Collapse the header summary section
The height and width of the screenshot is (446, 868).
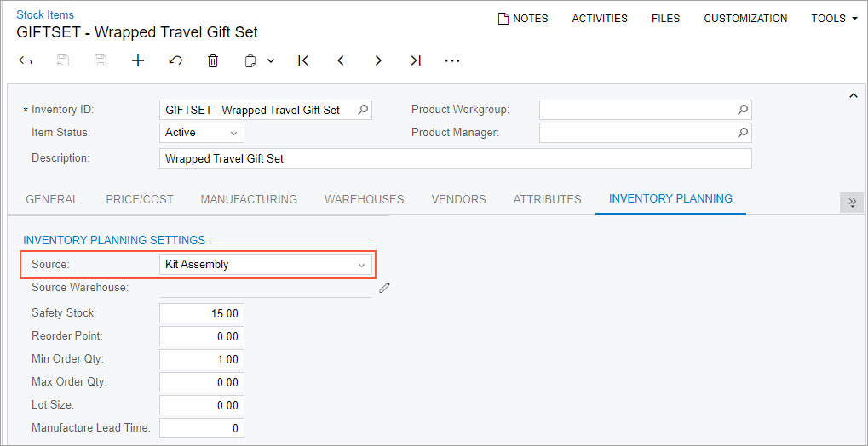853,95
